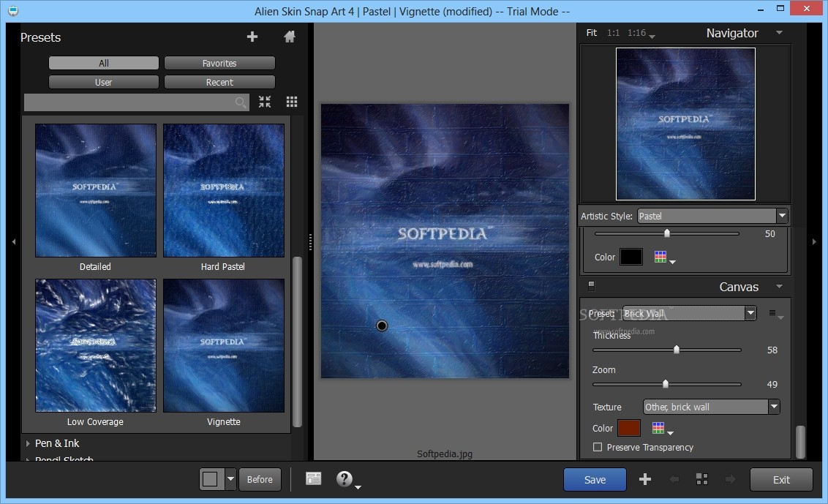Show Favorites presets
This screenshot has height=504, width=828.
click(x=219, y=63)
